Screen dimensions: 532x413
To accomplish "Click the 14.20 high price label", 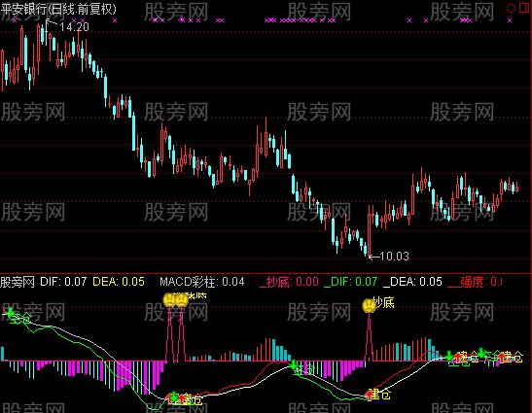I will (x=74, y=27).
